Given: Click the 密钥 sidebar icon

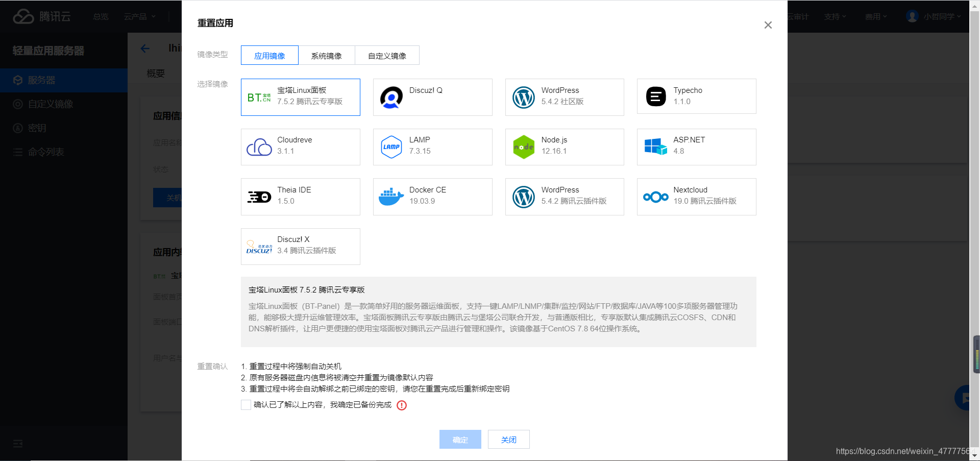Looking at the screenshot, I should 18,128.
